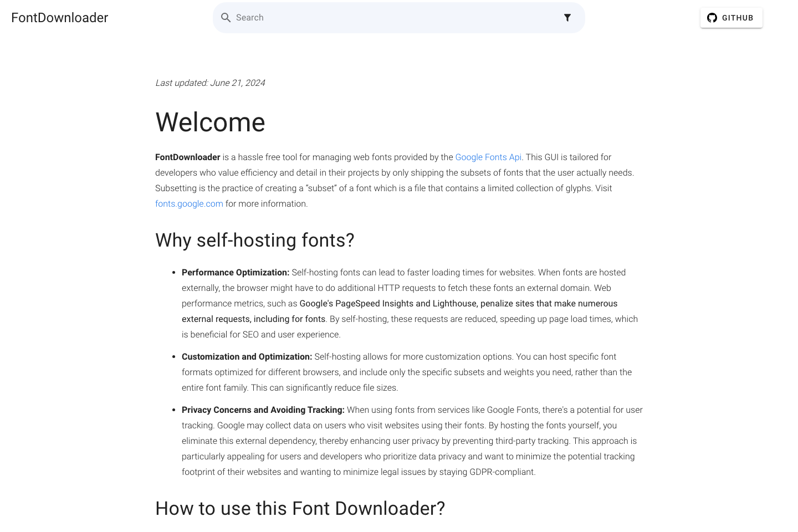Open search filters using the funnel control
This screenshot has width=798, height=532.
coord(567,17)
